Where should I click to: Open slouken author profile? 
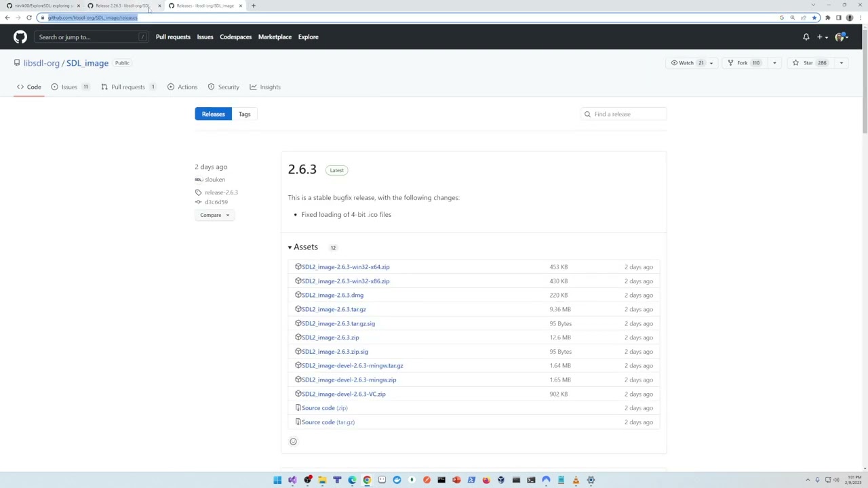(x=215, y=180)
